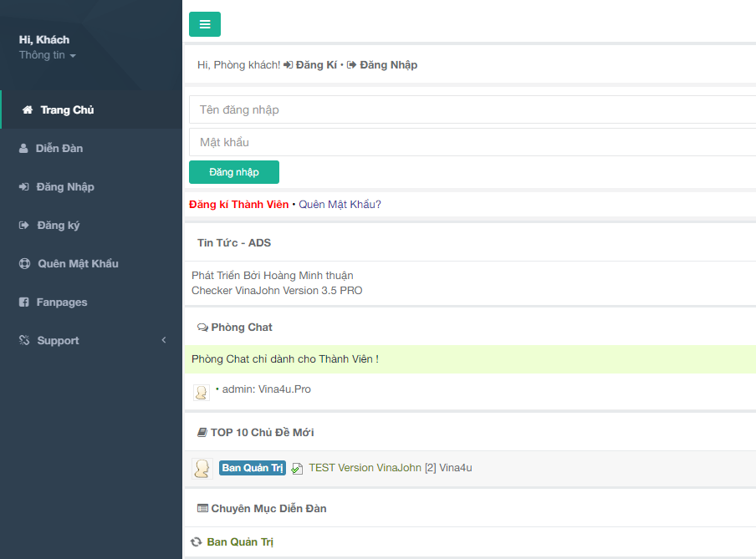Click the admin avatar in the chat room
Image resolution: width=756 pixels, height=559 pixels.
click(x=201, y=393)
